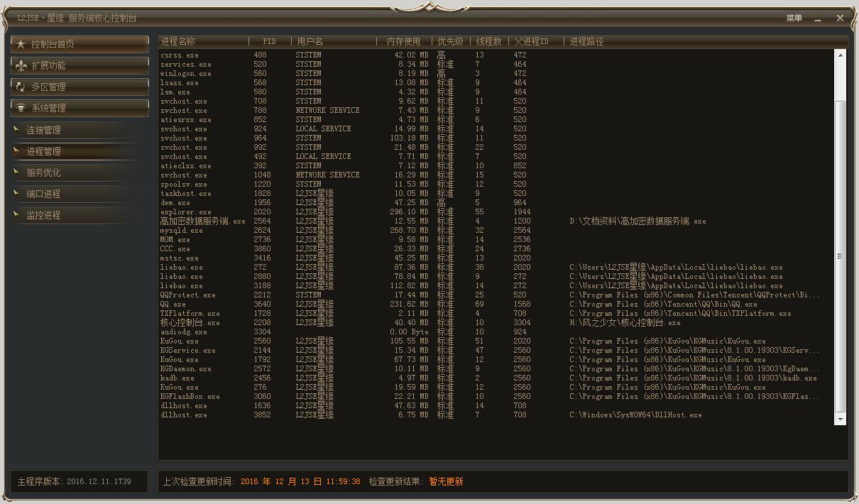The height and width of the screenshot is (504, 859).
Task: Open the 菜单 menu in title bar
Action: click(794, 18)
